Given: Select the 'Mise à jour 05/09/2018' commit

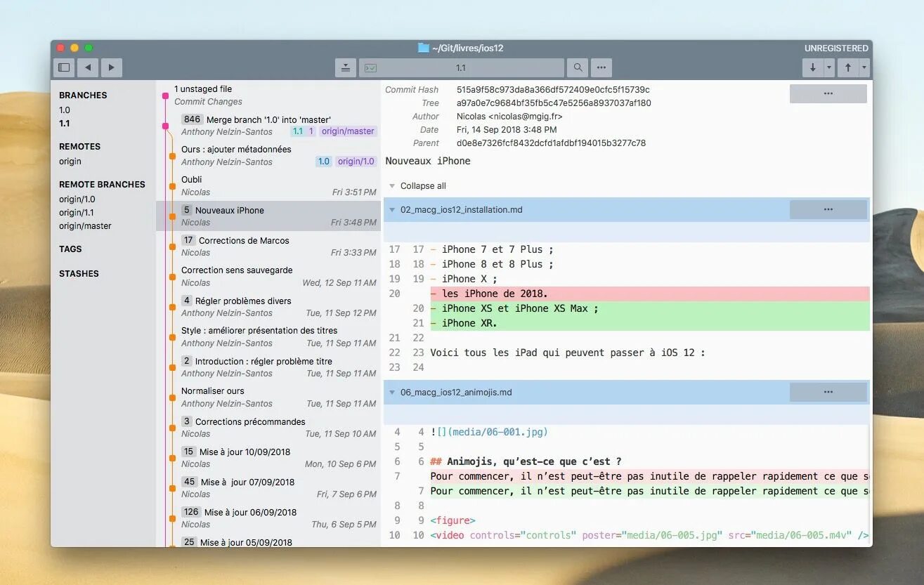Looking at the screenshot, I should point(268,541).
